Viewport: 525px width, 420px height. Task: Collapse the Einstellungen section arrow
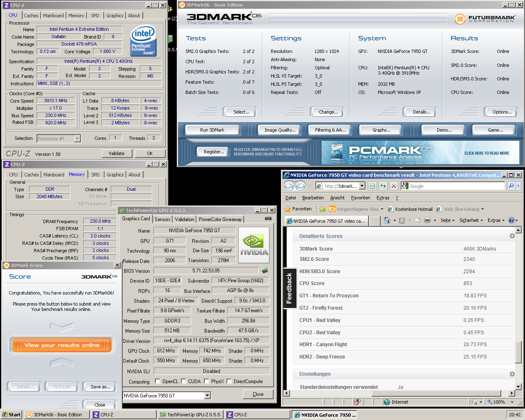pos(512,374)
